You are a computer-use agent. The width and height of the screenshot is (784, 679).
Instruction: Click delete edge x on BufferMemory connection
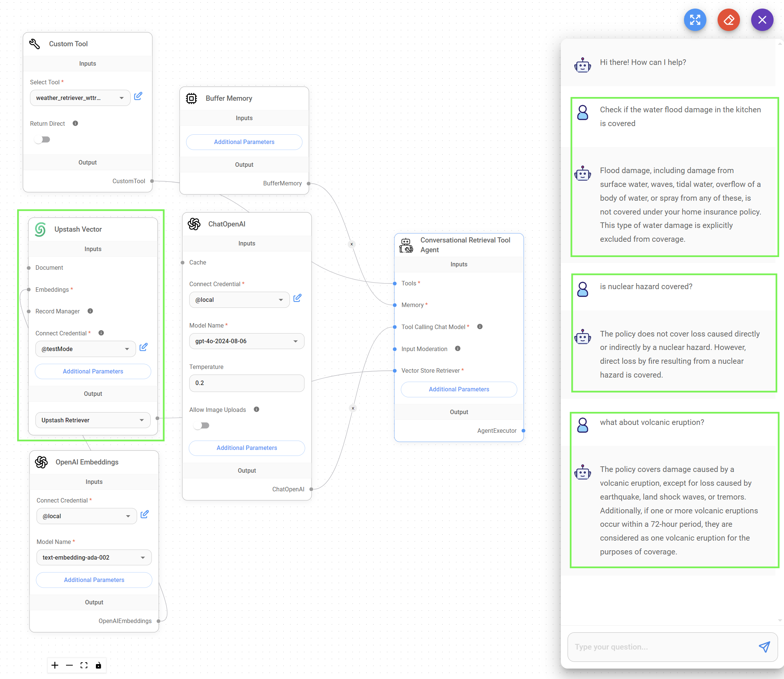352,244
